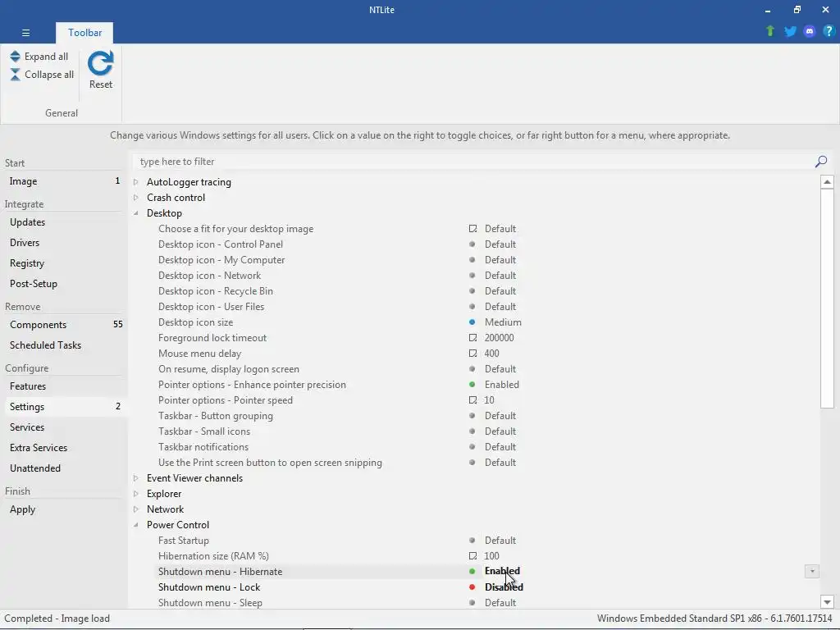Image resolution: width=840 pixels, height=630 pixels.
Task: Toggle Taskbar notifications Default value
Action: point(500,447)
